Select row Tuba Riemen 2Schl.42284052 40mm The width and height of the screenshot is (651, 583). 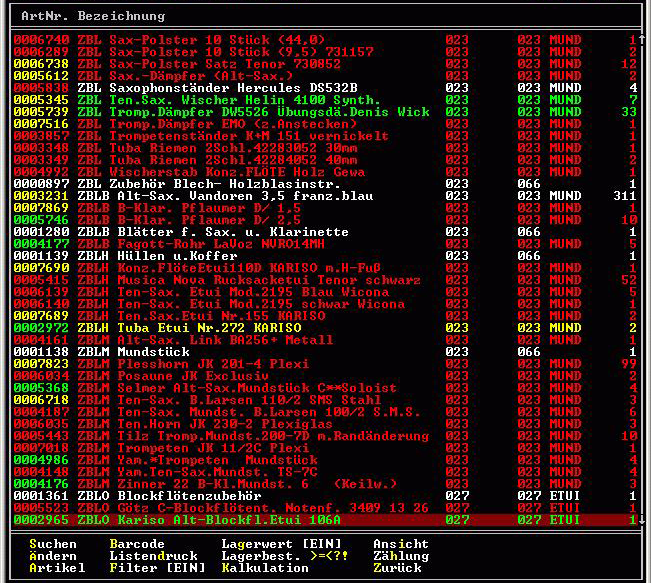click(325, 160)
